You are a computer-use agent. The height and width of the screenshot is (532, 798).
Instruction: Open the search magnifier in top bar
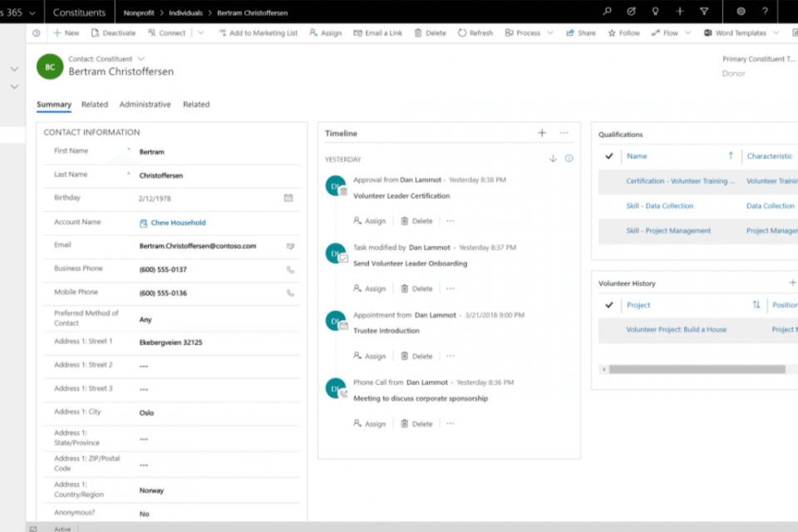coord(608,12)
